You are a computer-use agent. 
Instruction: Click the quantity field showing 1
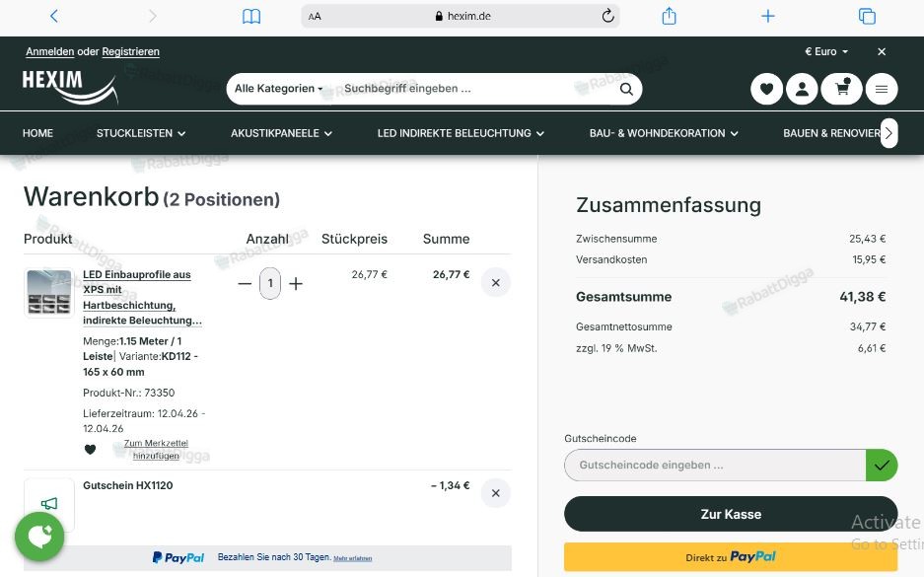(270, 283)
